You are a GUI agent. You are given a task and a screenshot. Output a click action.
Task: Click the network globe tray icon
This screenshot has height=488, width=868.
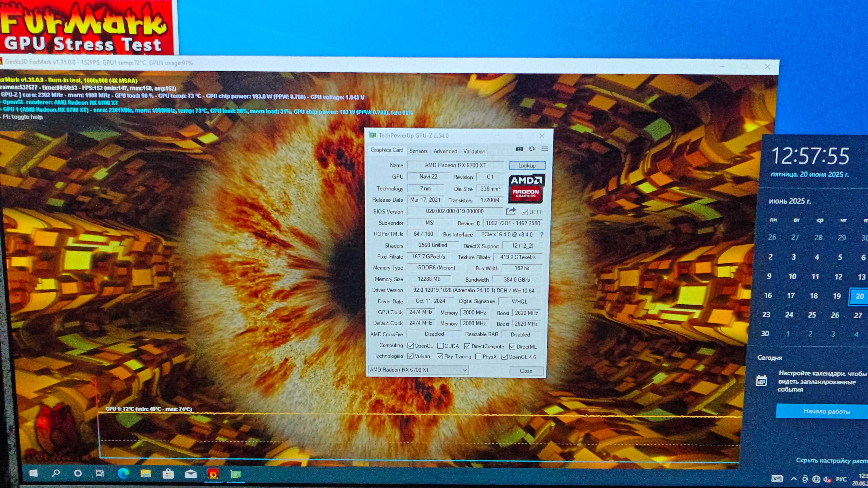[x=816, y=479]
